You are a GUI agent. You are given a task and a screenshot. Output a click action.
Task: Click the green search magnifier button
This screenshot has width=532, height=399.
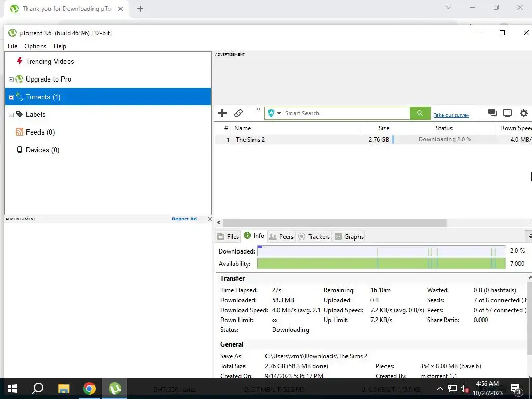(420, 113)
